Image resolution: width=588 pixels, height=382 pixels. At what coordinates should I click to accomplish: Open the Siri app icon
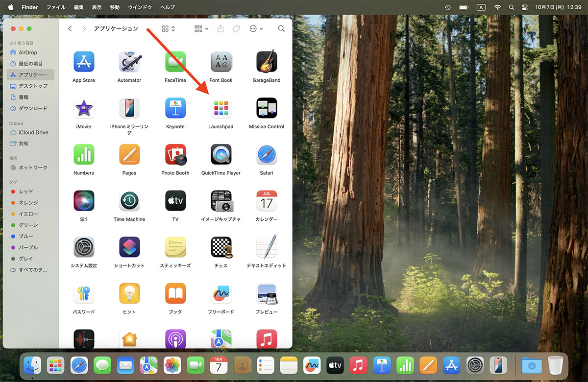(84, 201)
